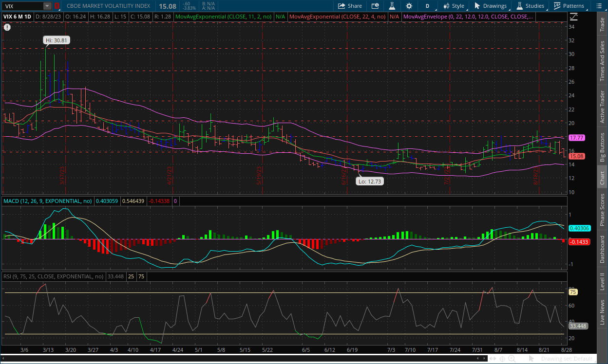Open chart settings gear icon
Image resolution: width=608 pixels, height=364 pixels.
(409, 6)
